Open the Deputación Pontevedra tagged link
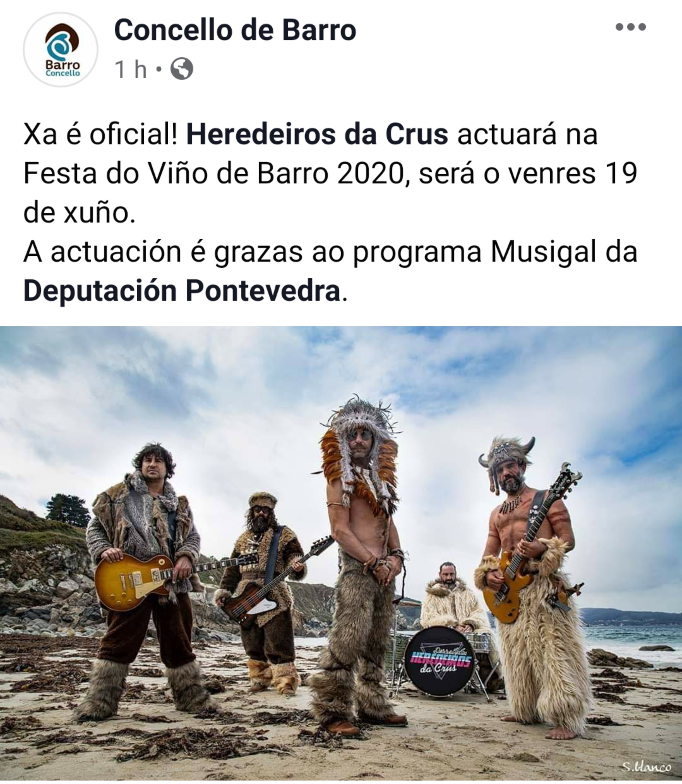This screenshot has width=682, height=784. coord(182,291)
